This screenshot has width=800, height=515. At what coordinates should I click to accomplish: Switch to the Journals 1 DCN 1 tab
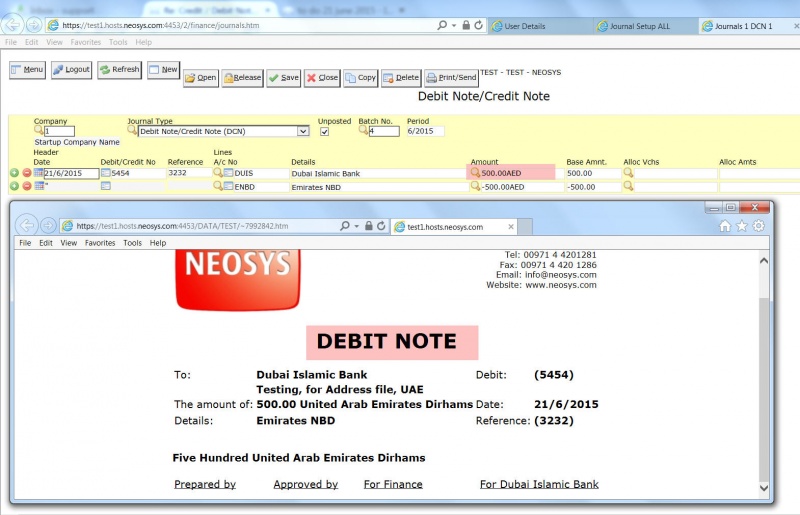(x=749, y=26)
